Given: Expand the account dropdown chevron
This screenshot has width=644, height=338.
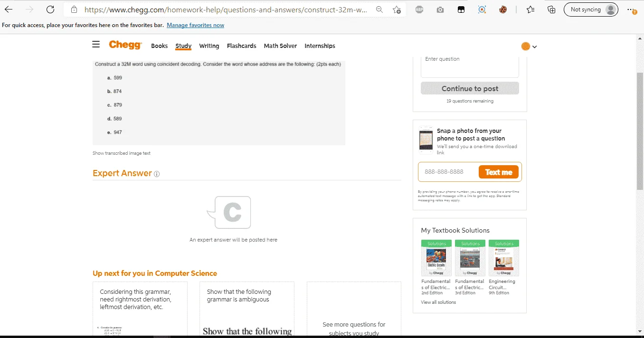Looking at the screenshot, I should pyautogui.click(x=535, y=47).
